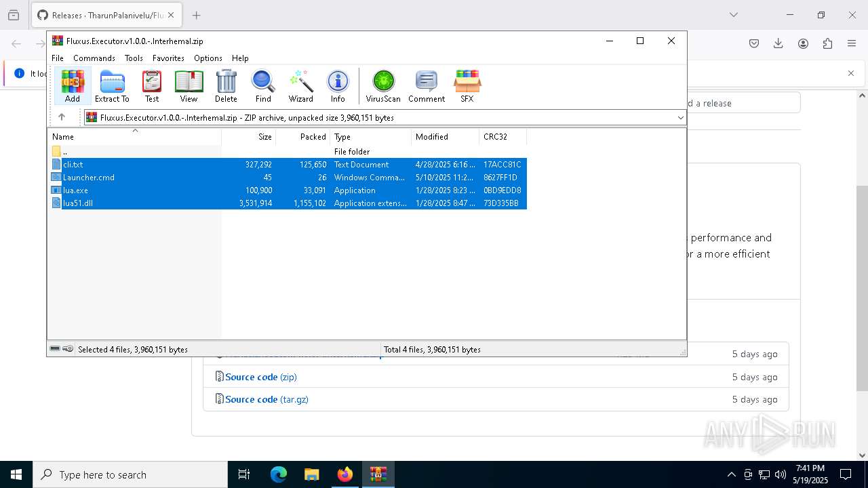The width and height of the screenshot is (868, 488).
Task: Sort by the Packed column header
Action: point(302,137)
